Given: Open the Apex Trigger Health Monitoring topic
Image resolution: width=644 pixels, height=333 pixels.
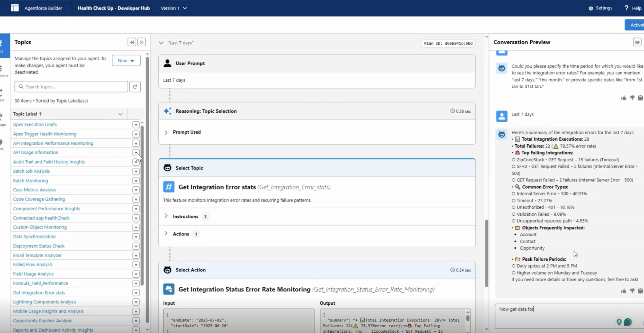Looking at the screenshot, I should (45, 134).
